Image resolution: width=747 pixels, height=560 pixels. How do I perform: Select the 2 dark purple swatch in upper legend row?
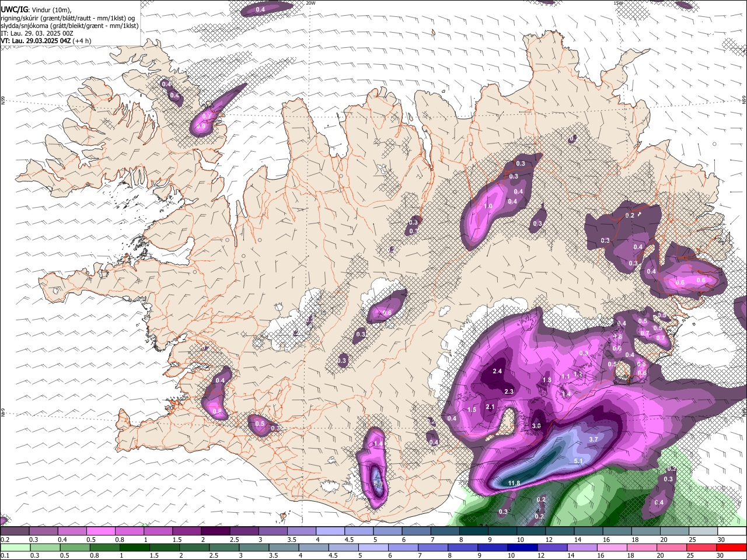pyautogui.click(x=215, y=531)
